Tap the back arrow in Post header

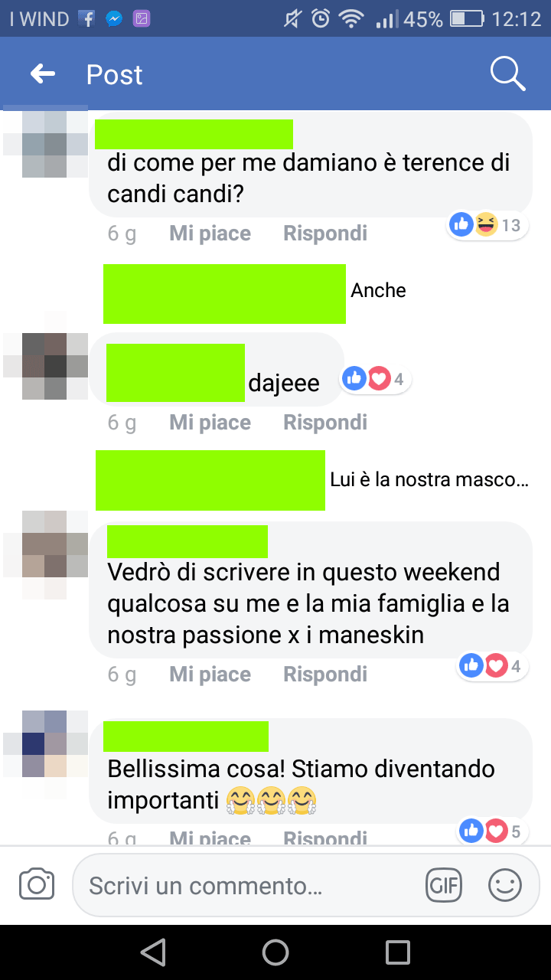pos(43,74)
